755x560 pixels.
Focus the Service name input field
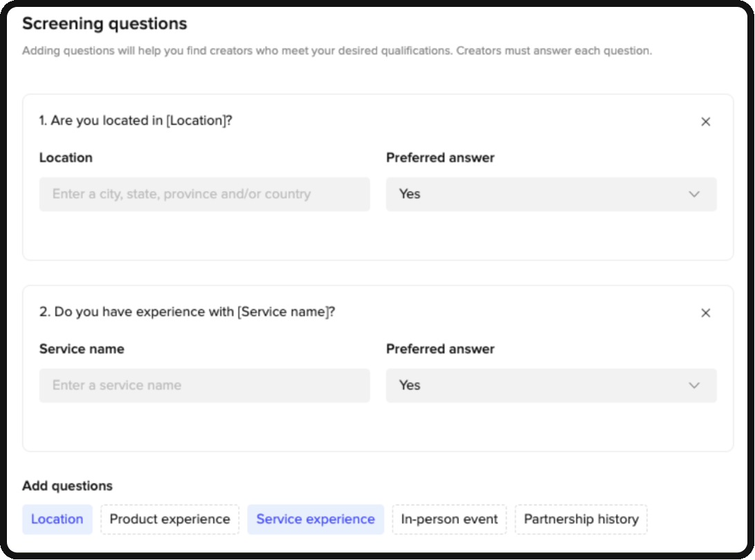point(205,385)
